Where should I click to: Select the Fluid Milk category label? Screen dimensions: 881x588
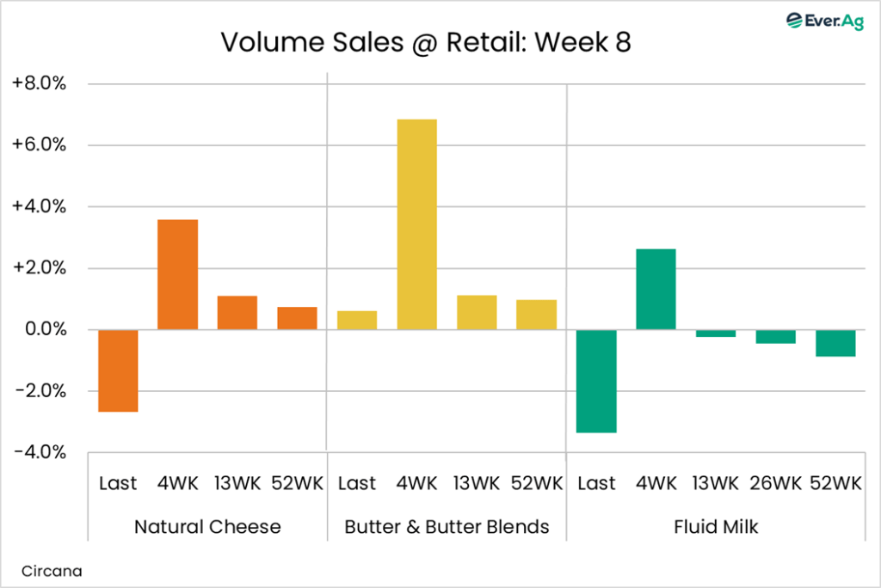coord(716,527)
